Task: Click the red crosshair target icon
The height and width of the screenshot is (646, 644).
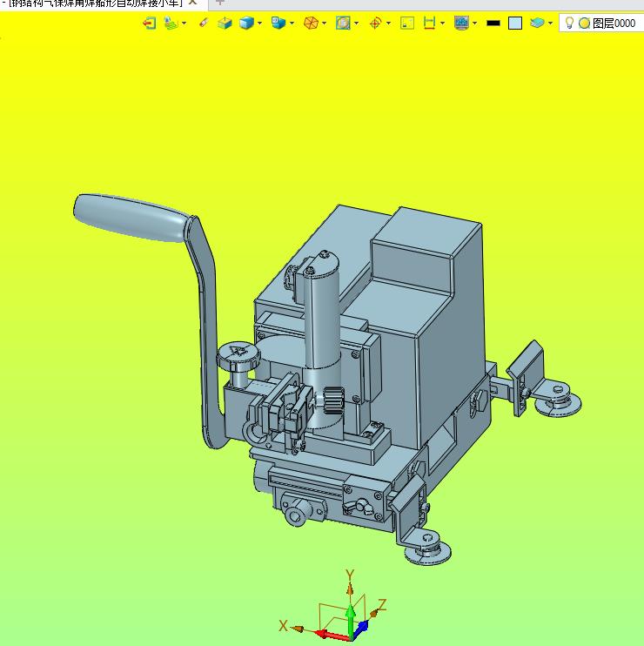Action: 375,23
